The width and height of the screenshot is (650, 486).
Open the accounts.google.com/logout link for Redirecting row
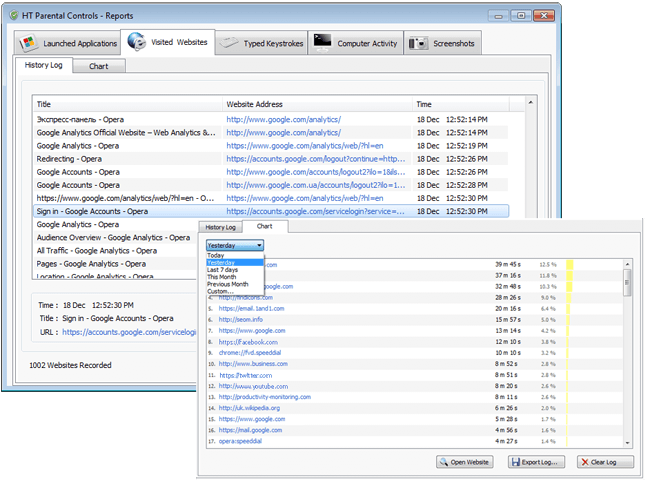click(x=316, y=159)
